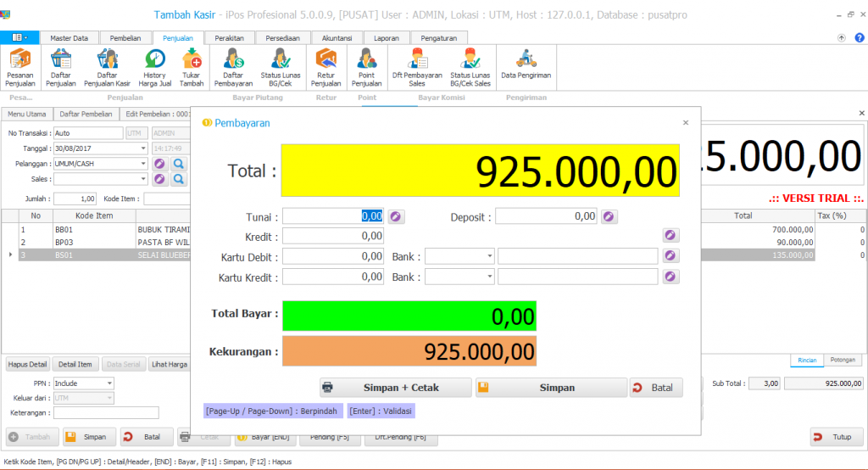The image size is (868, 470).
Task: Click Batal button in Tambah Kasir window
Action: (x=147, y=437)
